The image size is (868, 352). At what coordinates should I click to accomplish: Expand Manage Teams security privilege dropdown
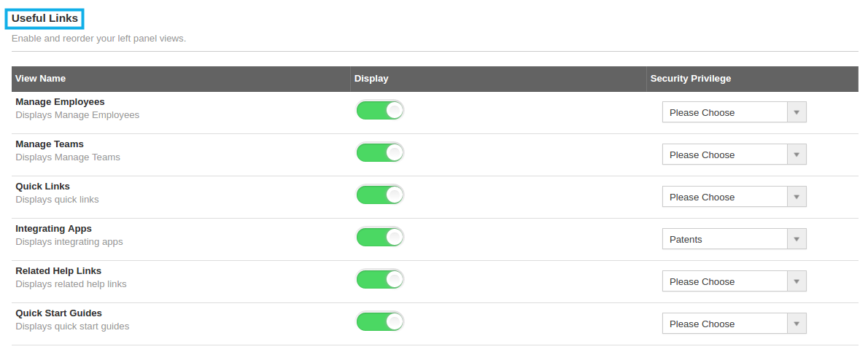pyautogui.click(x=734, y=155)
